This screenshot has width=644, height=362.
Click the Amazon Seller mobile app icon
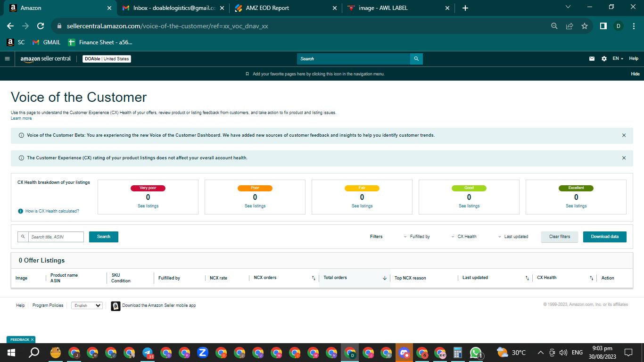[x=116, y=306]
